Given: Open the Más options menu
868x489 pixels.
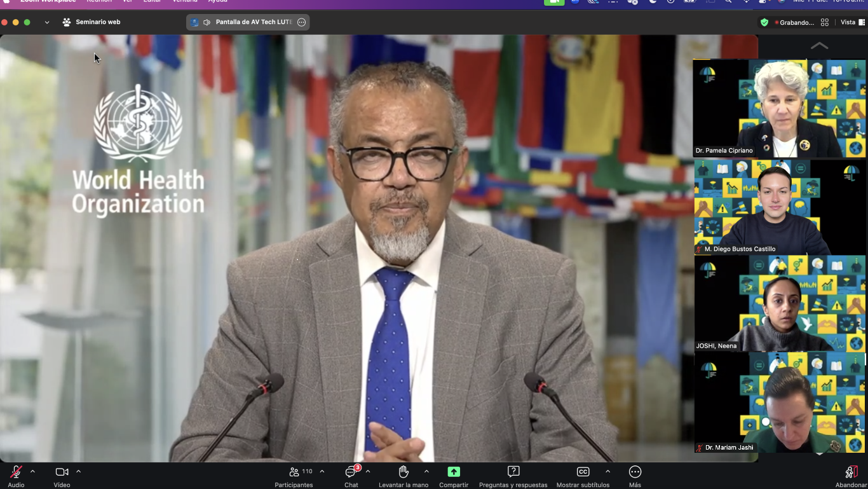Looking at the screenshot, I should click(x=635, y=472).
